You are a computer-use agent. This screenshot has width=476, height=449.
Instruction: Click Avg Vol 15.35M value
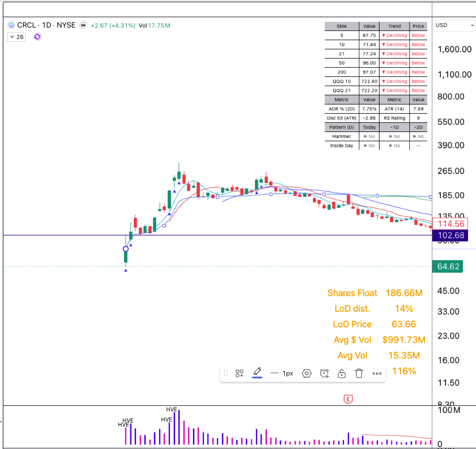404,355
